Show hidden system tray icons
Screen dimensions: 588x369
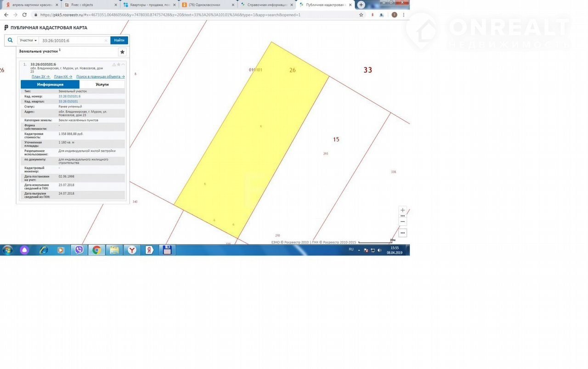360,250
